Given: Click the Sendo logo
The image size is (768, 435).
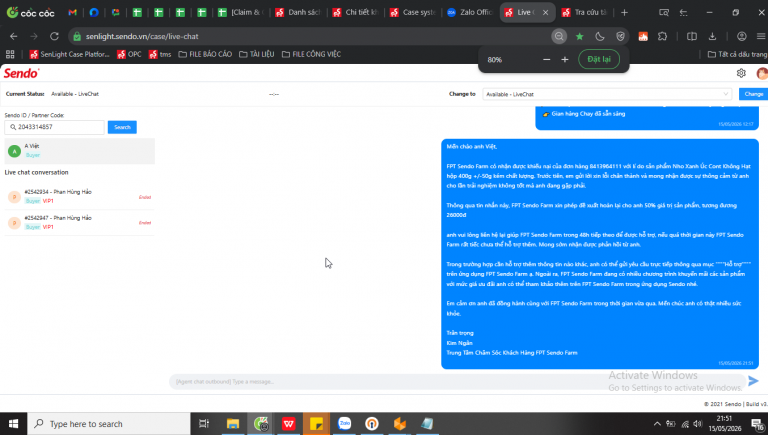Looking at the screenshot, I should [x=21, y=73].
